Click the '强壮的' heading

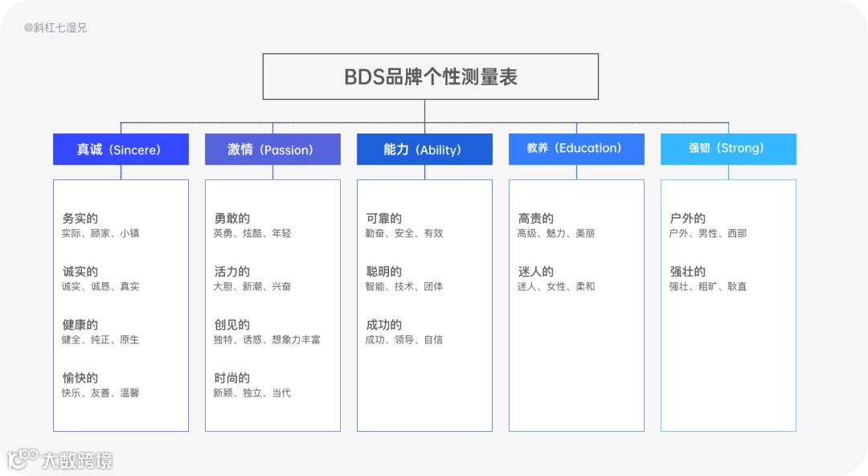tap(687, 272)
